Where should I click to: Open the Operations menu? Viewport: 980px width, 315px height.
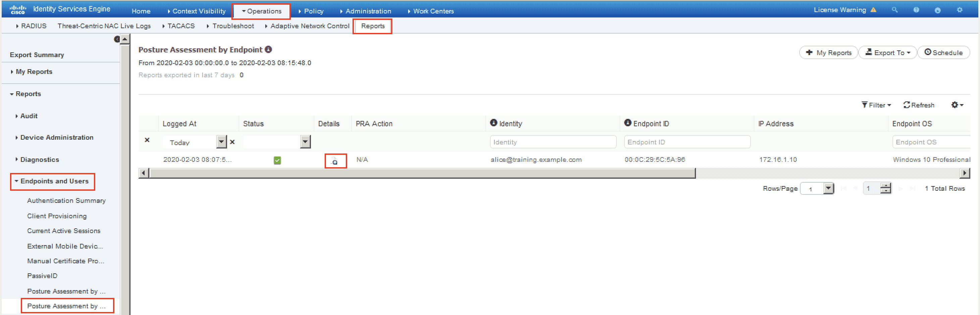click(261, 11)
